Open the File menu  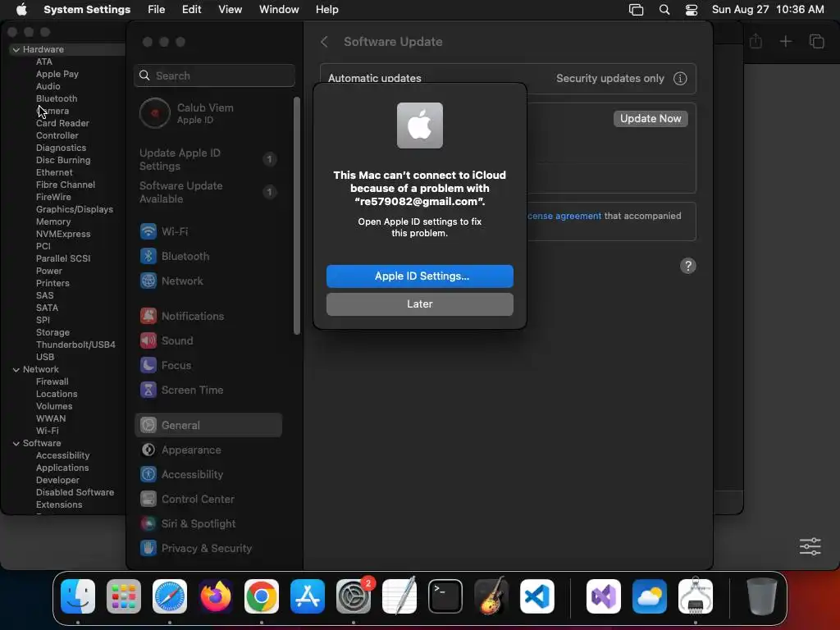pyautogui.click(x=157, y=10)
